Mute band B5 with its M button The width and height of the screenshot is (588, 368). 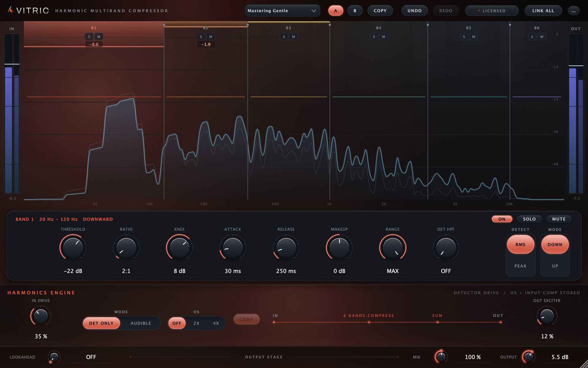[x=474, y=37]
